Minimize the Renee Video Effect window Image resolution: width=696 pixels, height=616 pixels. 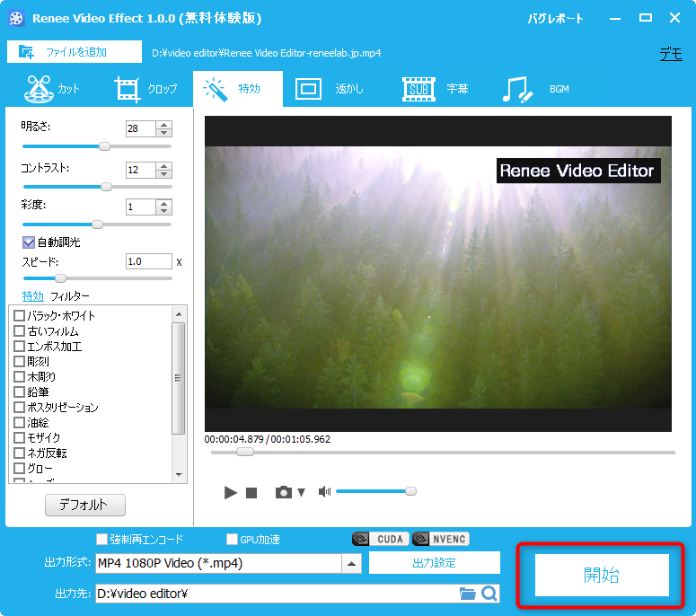click(x=615, y=19)
